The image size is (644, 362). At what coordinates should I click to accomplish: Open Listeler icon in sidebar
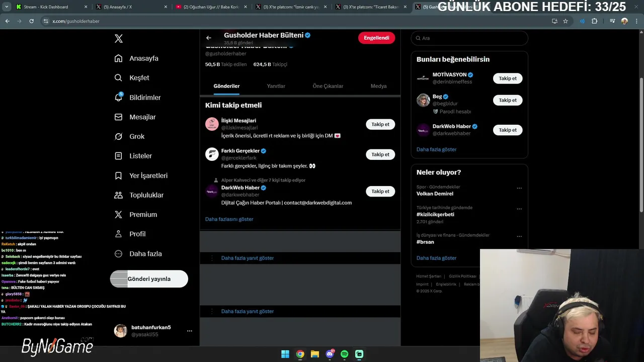[118, 156]
